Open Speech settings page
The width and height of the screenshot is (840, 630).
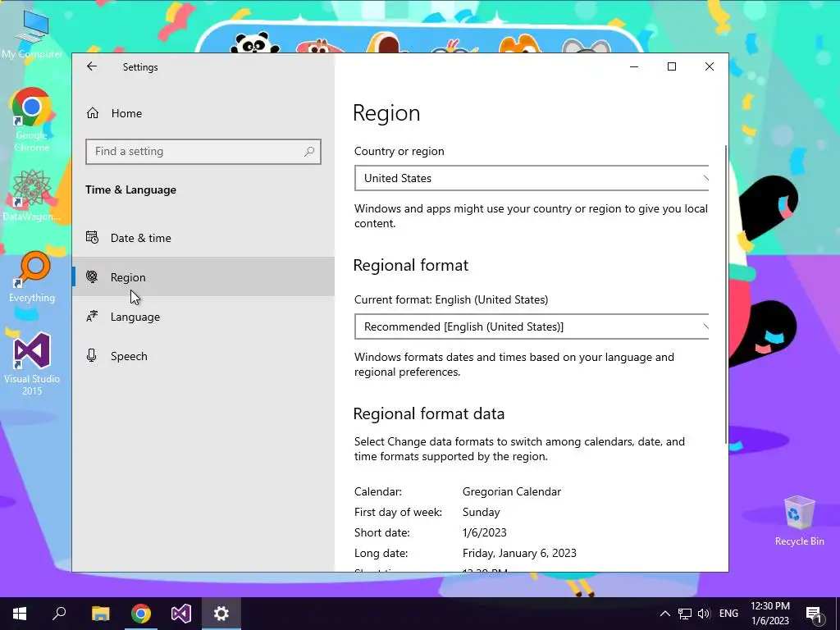203,356
